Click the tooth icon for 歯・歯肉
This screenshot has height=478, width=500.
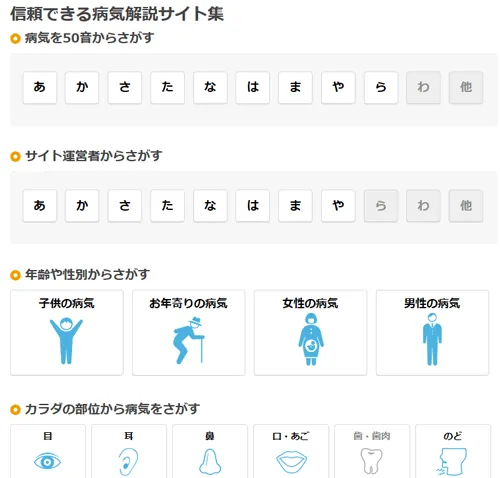pyautogui.click(x=372, y=461)
